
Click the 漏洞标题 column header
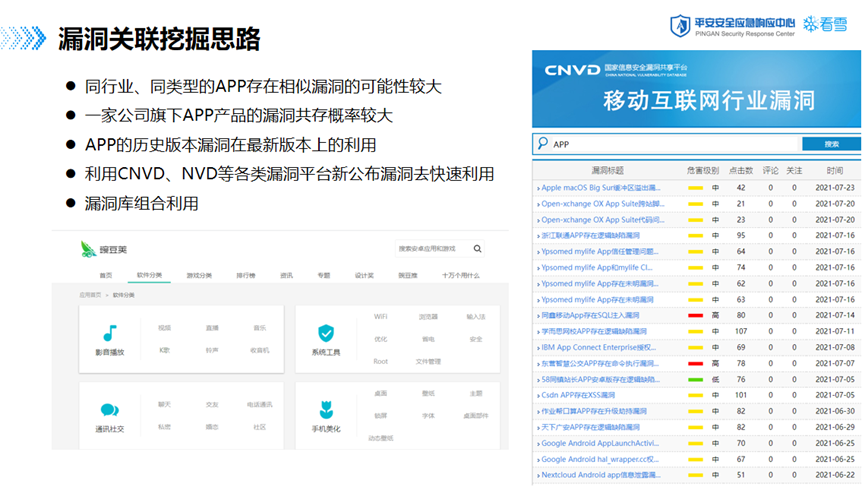click(607, 170)
